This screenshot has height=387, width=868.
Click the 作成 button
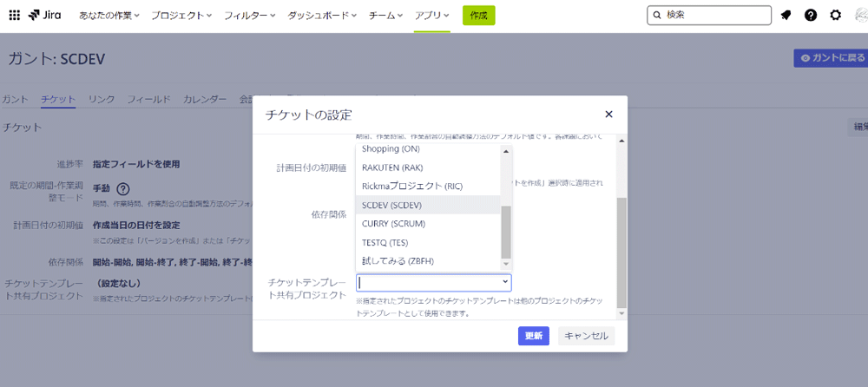[x=479, y=16]
